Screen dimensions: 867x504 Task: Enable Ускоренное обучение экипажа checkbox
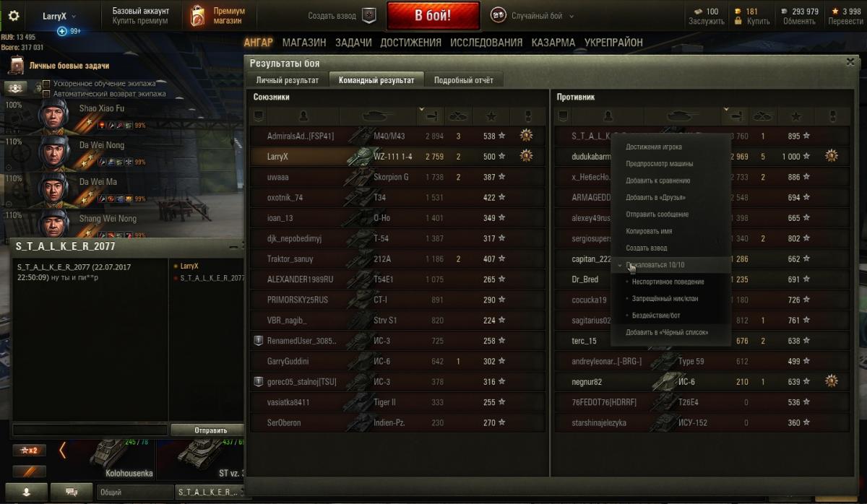coord(46,84)
